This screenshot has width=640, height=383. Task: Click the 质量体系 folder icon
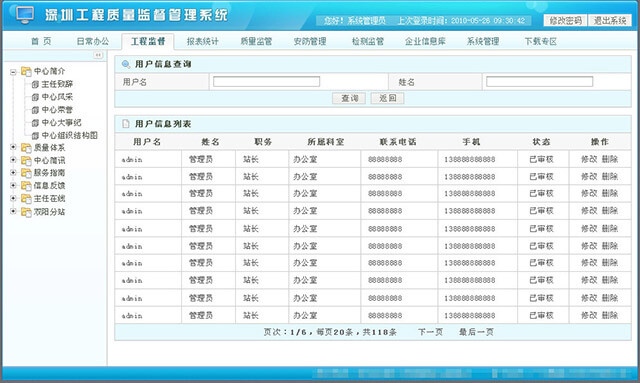[x=26, y=148]
